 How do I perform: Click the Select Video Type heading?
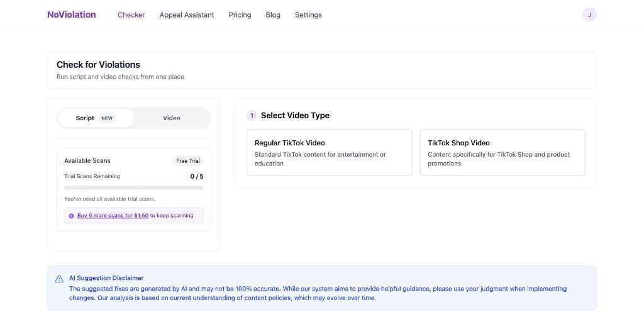pos(296,116)
